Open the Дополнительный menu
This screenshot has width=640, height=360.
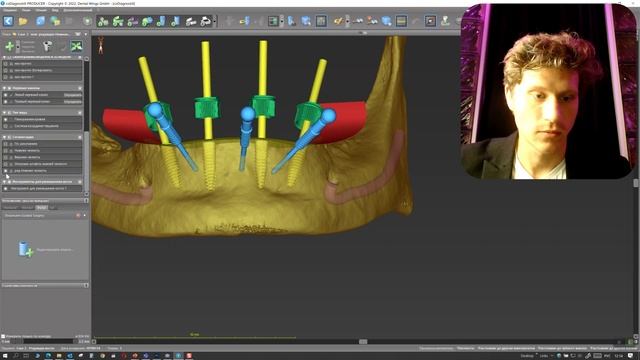(x=78, y=10)
